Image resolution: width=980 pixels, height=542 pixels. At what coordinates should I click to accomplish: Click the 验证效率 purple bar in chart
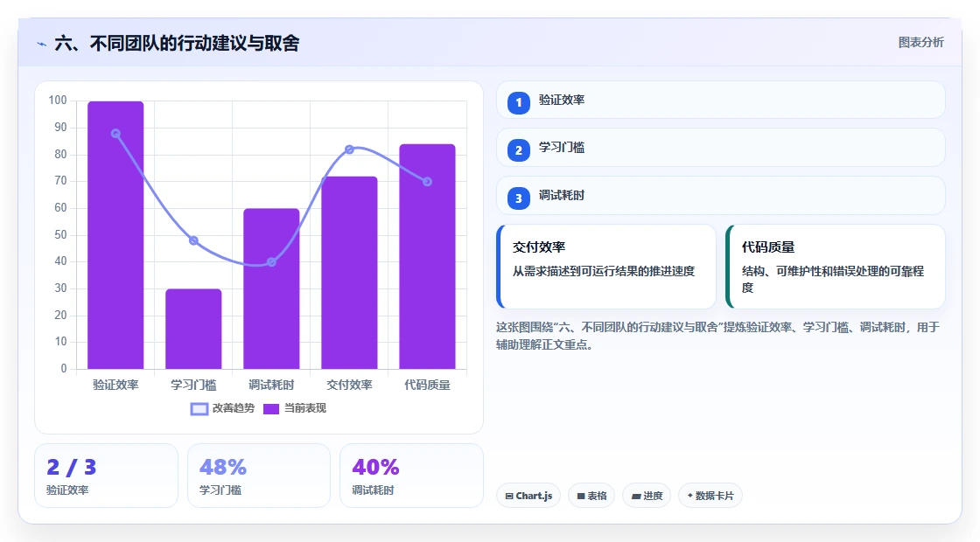[x=115, y=235]
